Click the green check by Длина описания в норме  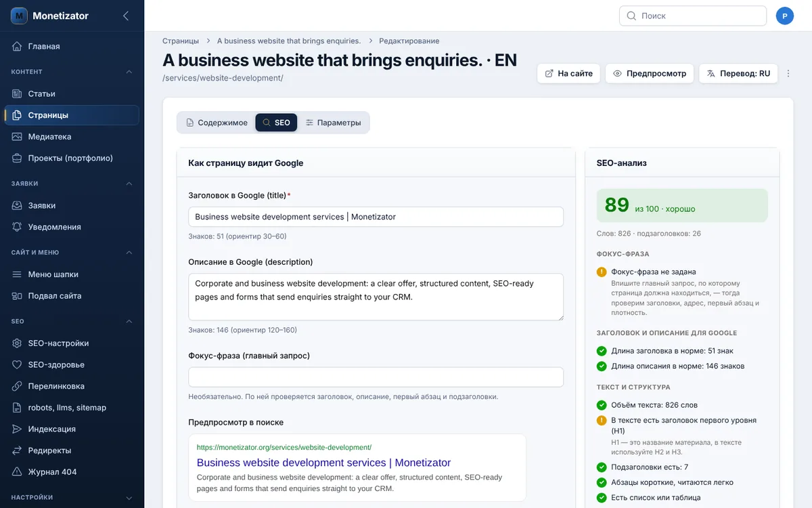click(x=602, y=366)
